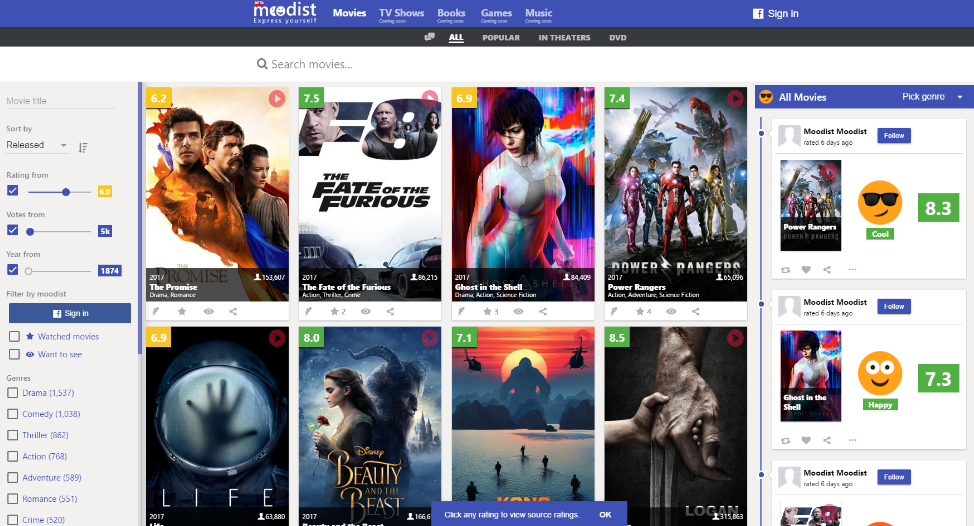This screenshot has width=974, height=526.
Task: Click the feather icon under Power Rangers card
Action: 614,311
